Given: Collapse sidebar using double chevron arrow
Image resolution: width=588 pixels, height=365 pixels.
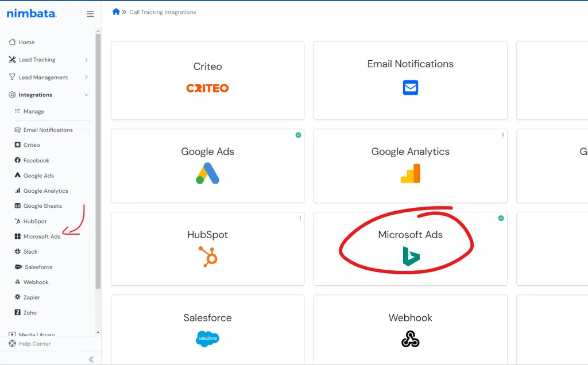Looking at the screenshot, I should 91,359.
